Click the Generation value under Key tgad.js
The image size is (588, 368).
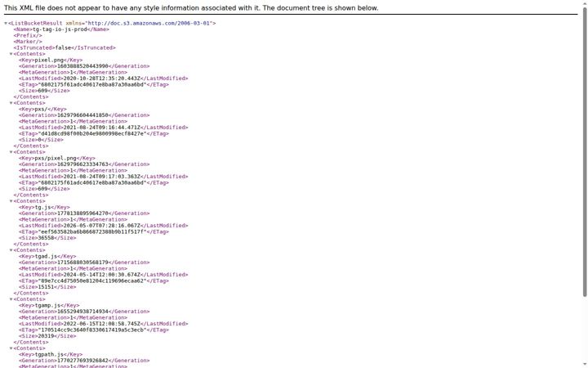click(82, 263)
